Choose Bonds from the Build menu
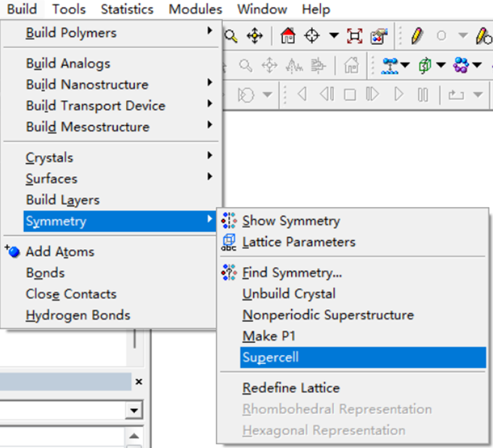This screenshot has height=448, width=493. point(111,272)
